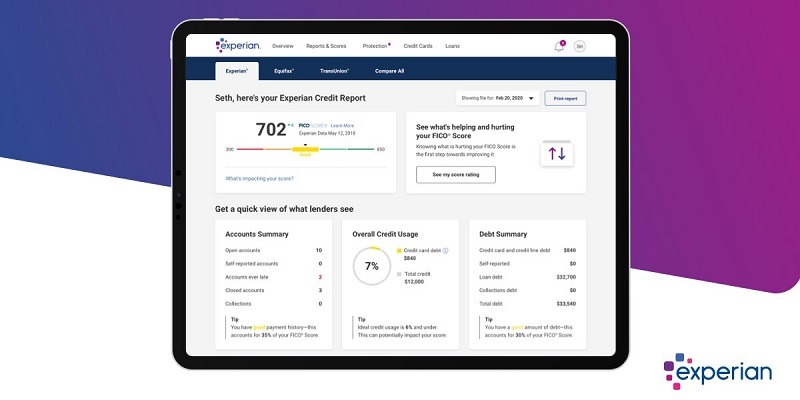Screen dimensions: 800x400
Task: Select the Compare All tab
Action: coord(388,71)
